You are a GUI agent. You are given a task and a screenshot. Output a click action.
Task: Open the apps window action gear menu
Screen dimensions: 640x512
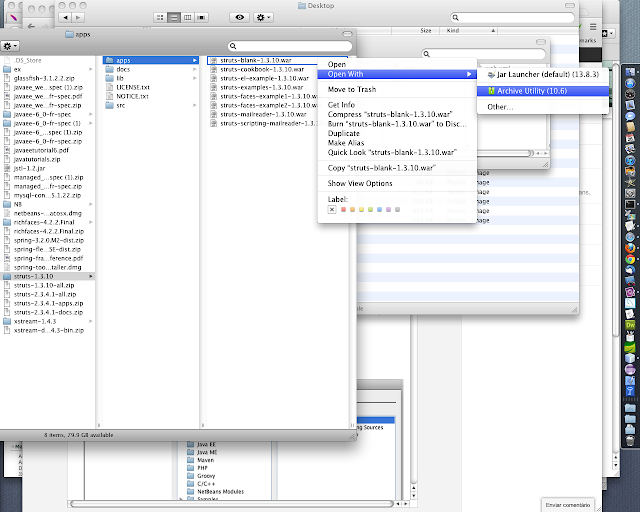[x=10, y=46]
